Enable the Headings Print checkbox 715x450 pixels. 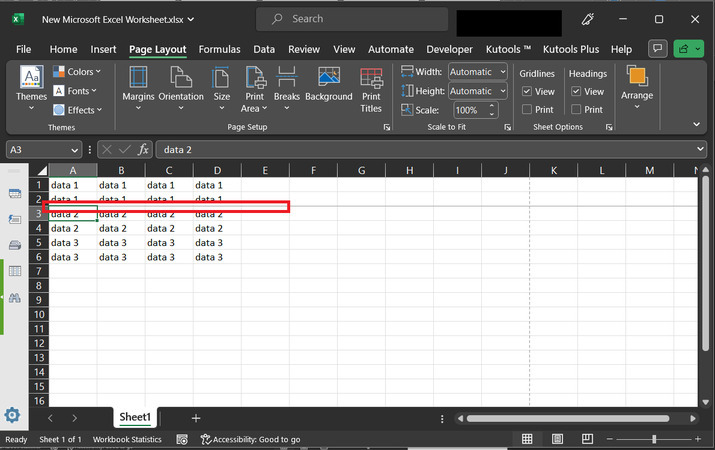pos(576,110)
